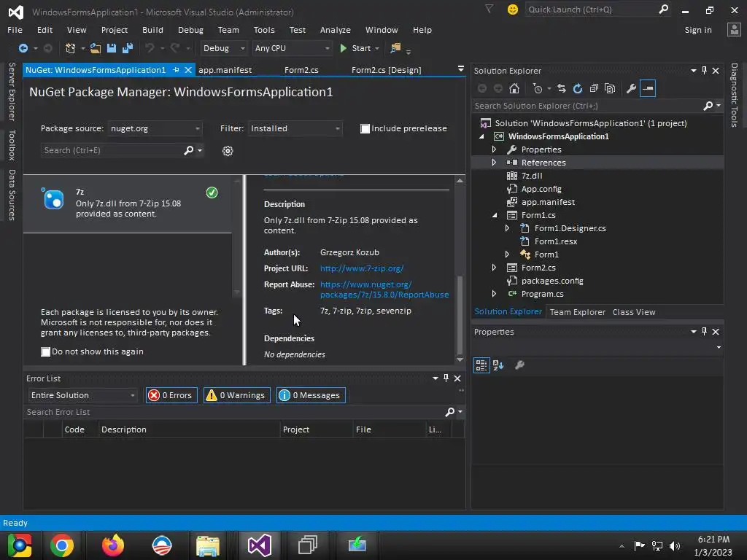The width and height of the screenshot is (747, 560).
Task: Click the Undo arrow icon
Action: tap(150, 48)
